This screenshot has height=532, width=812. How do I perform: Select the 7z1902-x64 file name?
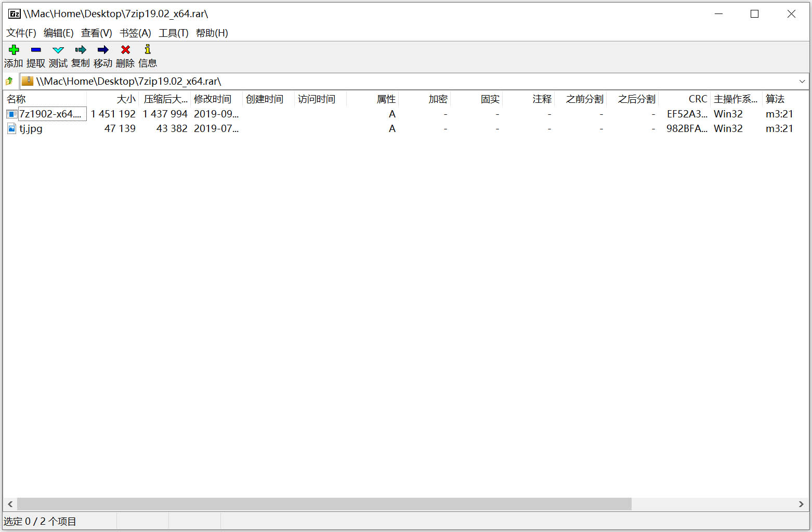point(50,114)
